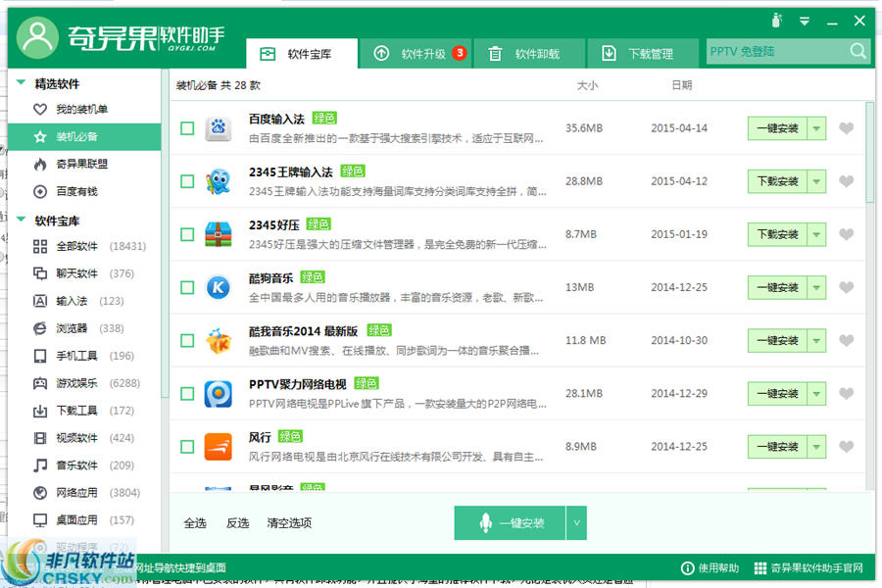Favorite PPTV聚力网络电视 with the heart icon

(846, 393)
